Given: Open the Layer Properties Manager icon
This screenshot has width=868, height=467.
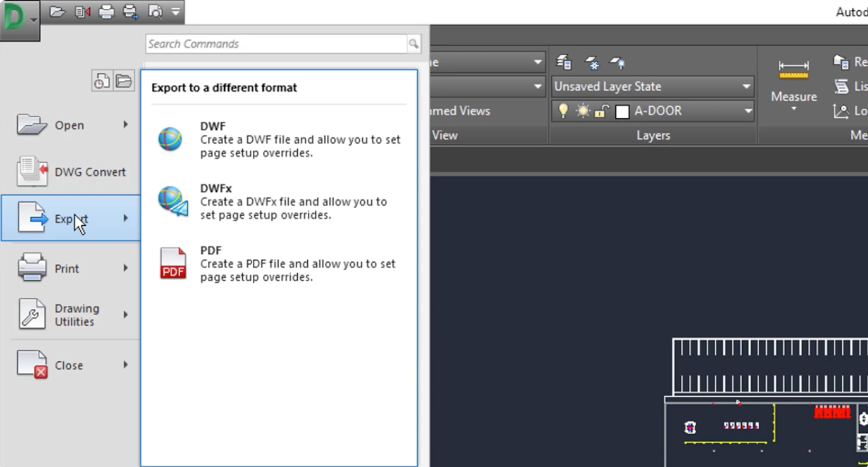Looking at the screenshot, I should [x=562, y=63].
